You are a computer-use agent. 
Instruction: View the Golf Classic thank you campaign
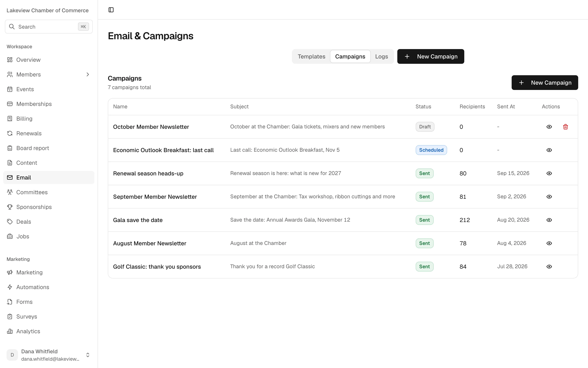coord(549,267)
